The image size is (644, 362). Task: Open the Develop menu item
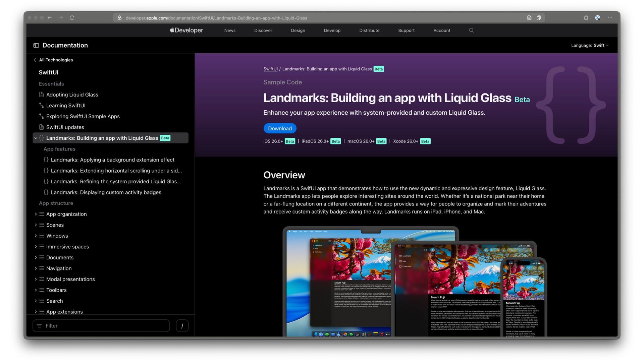pos(332,31)
